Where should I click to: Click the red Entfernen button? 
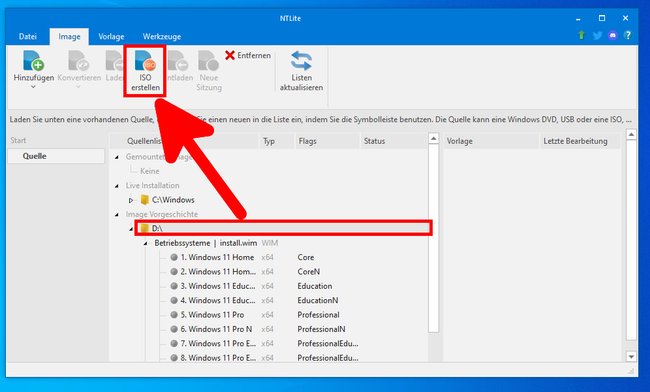point(248,55)
